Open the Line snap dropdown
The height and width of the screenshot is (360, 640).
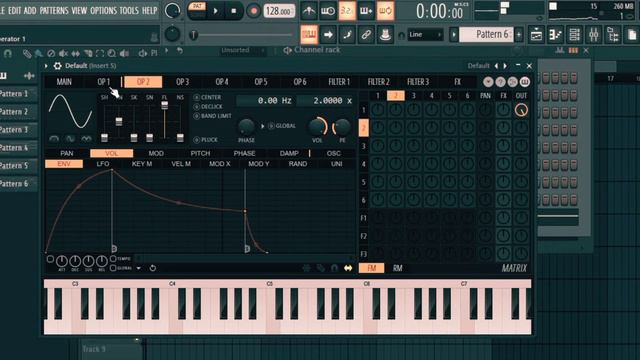(425, 35)
